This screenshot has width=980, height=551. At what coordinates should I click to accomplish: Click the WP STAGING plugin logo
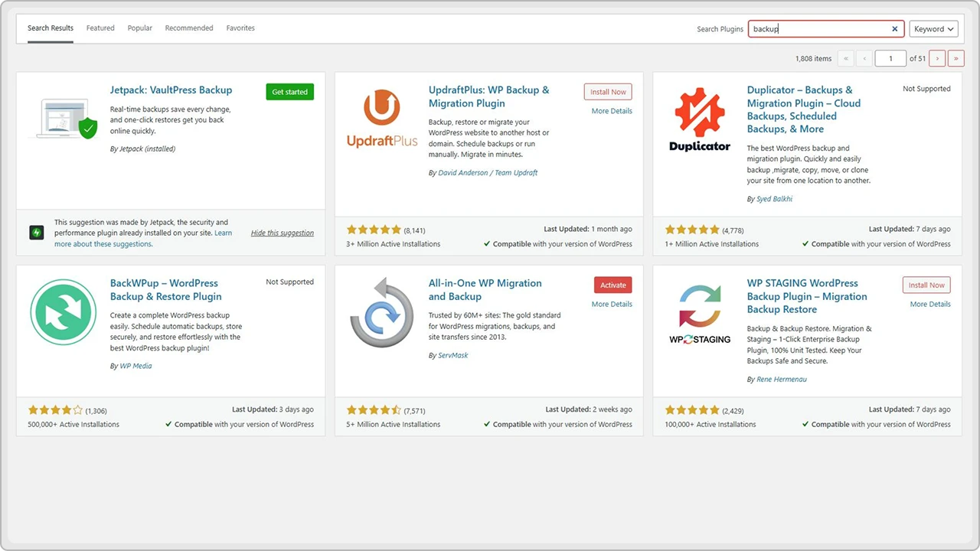pos(699,312)
